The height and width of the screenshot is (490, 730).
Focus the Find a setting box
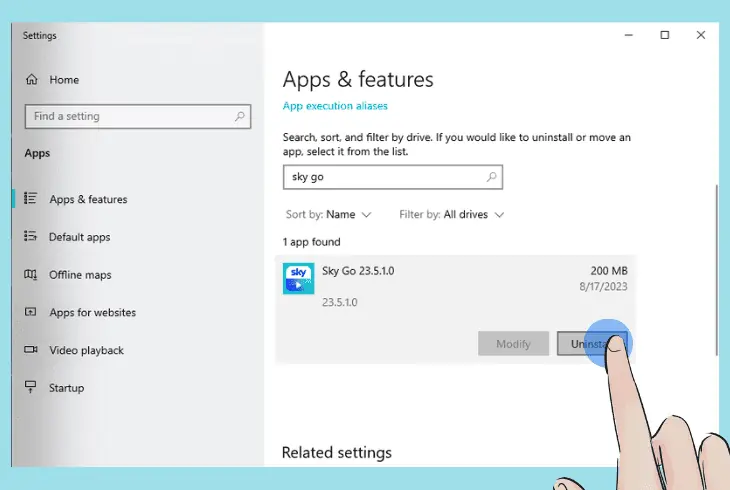[138, 116]
